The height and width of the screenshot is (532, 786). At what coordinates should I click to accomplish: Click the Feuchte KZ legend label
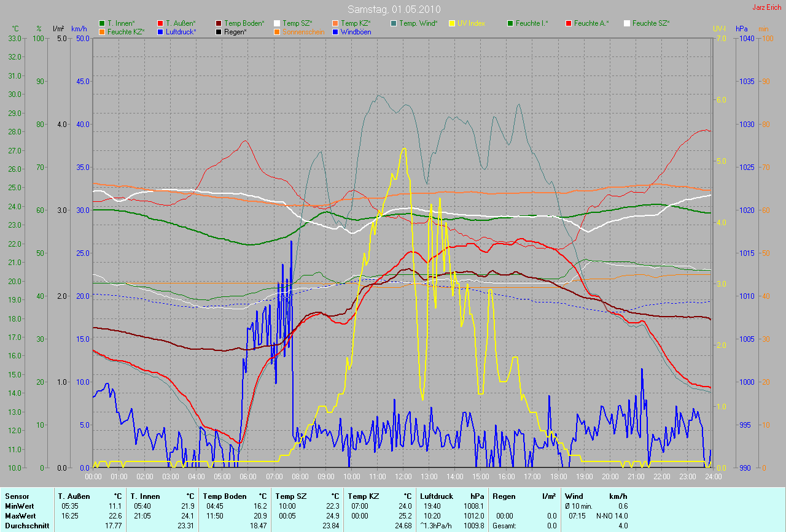click(125, 32)
